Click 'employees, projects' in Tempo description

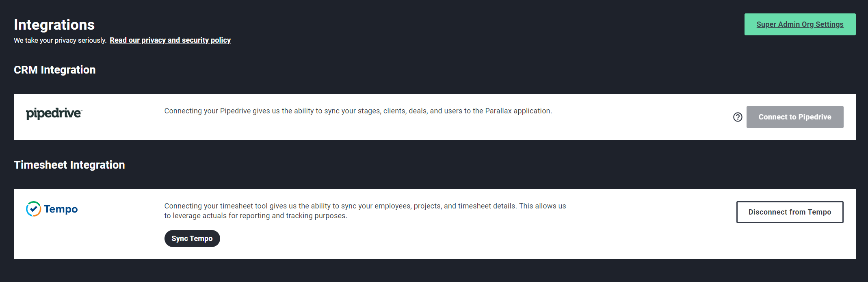[407, 206]
